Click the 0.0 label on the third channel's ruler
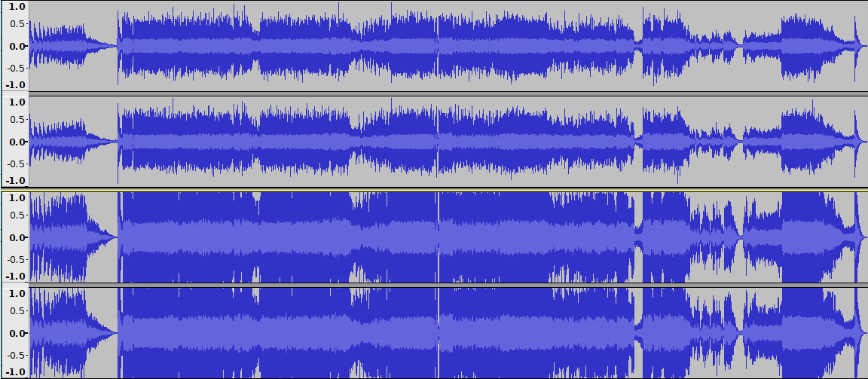The width and height of the screenshot is (868, 379). click(18, 237)
